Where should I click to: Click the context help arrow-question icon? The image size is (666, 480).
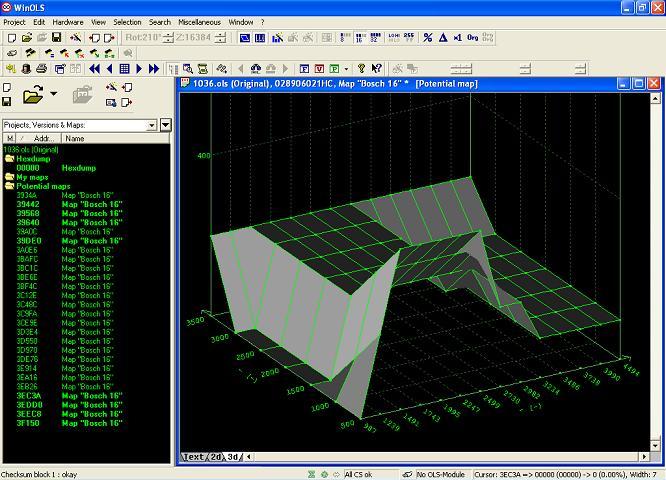pyautogui.click(x=376, y=68)
